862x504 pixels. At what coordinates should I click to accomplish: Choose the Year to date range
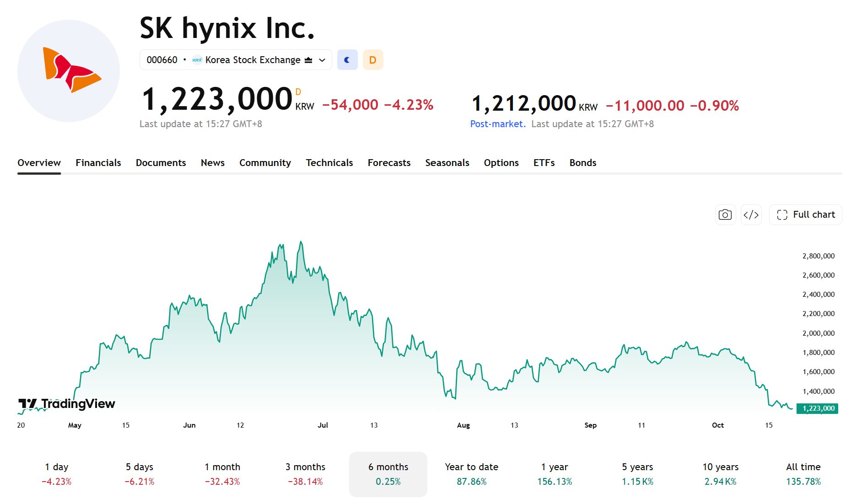pos(471,474)
